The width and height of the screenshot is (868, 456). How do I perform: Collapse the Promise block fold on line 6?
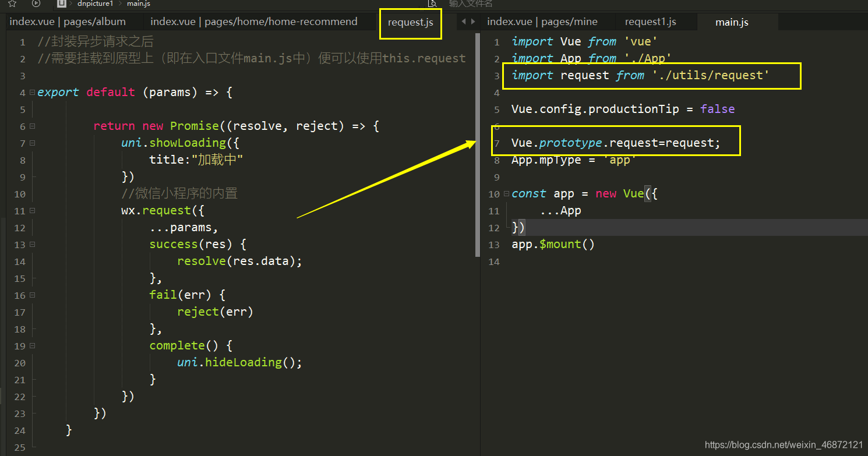32,126
